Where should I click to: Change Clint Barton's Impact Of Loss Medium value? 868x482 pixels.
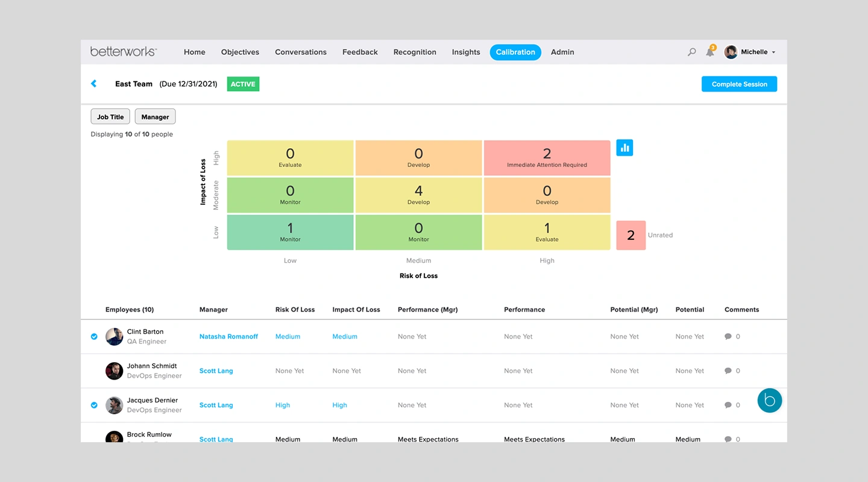click(345, 337)
